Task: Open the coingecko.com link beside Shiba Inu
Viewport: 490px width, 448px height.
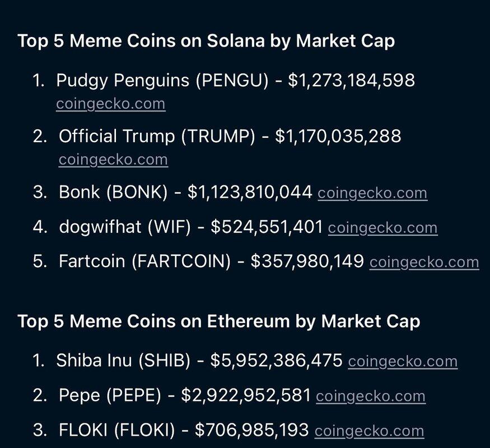Action: (403, 361)
